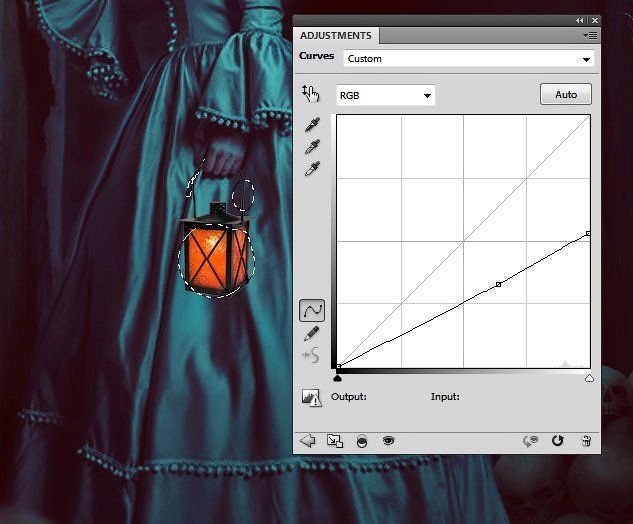The height and width of the screenshot is (524, 633).
Task: Click the Auto button
Action: pyautogui.click(x=566, y=94)
